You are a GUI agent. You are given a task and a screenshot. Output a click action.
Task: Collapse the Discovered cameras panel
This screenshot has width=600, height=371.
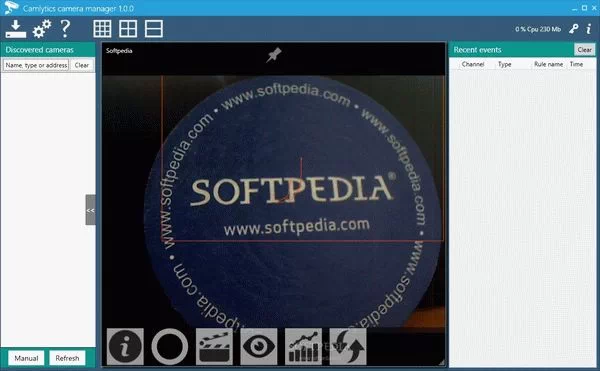[x=90, y=210]
